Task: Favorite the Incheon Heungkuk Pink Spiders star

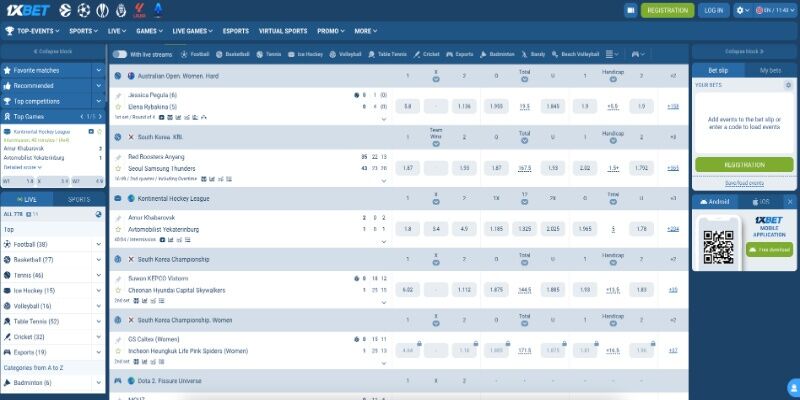Action: coord(118,351)
